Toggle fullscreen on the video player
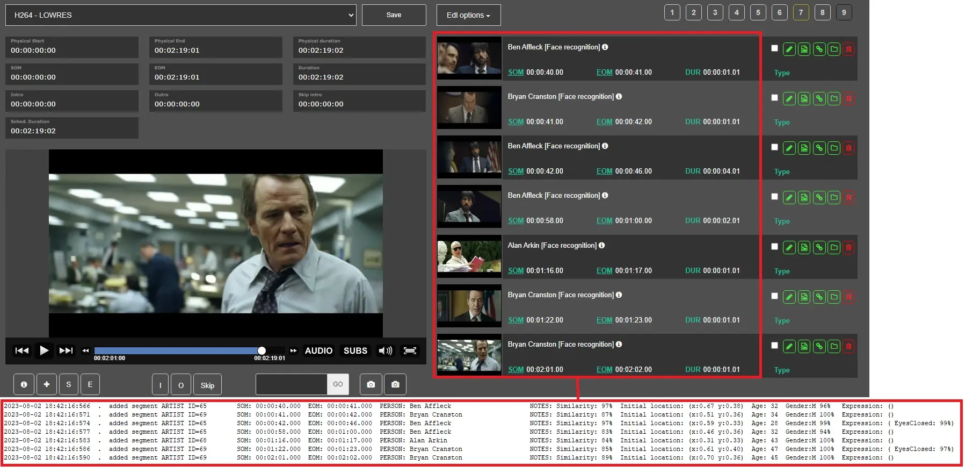This screenshot has width=980, height=473. 410,351
